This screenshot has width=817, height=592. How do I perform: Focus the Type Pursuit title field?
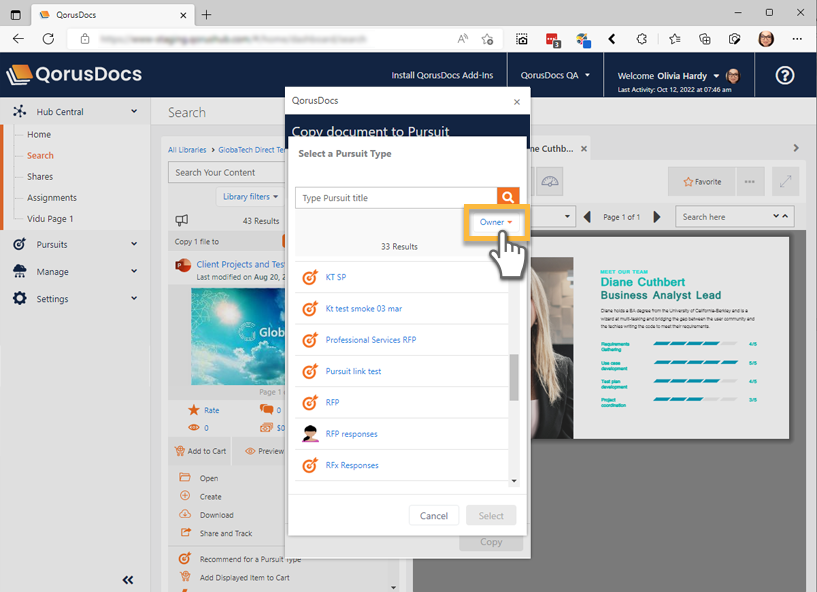(396, 198)
